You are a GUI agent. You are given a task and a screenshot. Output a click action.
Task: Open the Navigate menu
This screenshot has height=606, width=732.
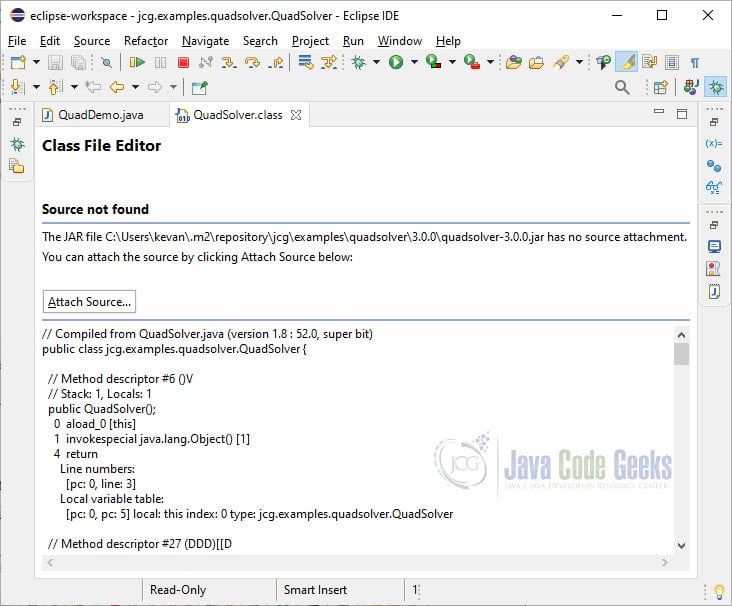tap(205, 41)
